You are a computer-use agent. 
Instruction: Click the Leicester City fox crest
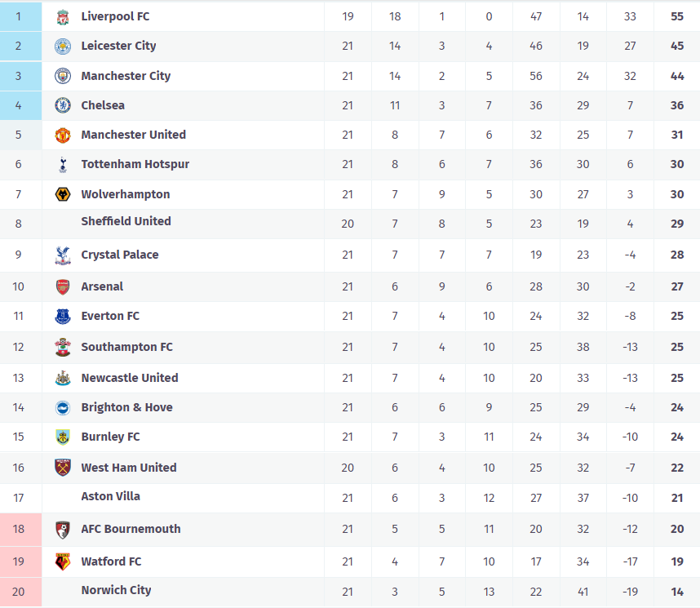click(63, 46)
